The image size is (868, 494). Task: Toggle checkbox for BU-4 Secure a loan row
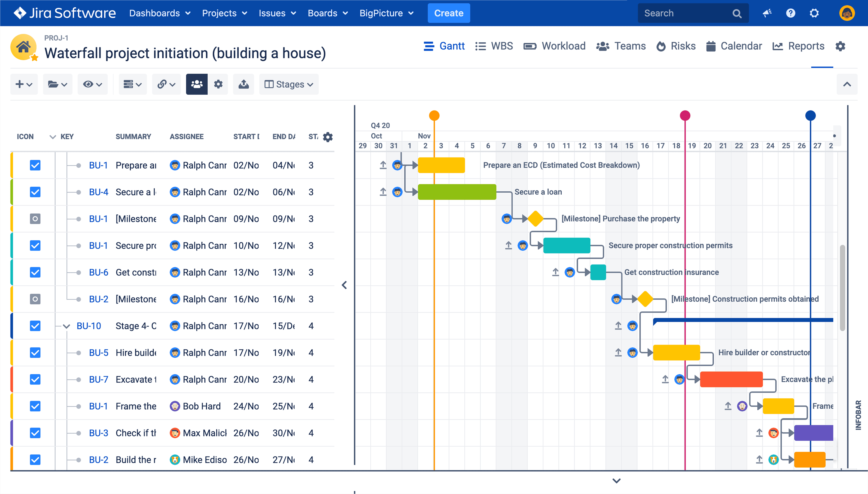pyautogui.click(x=35, y=192)
